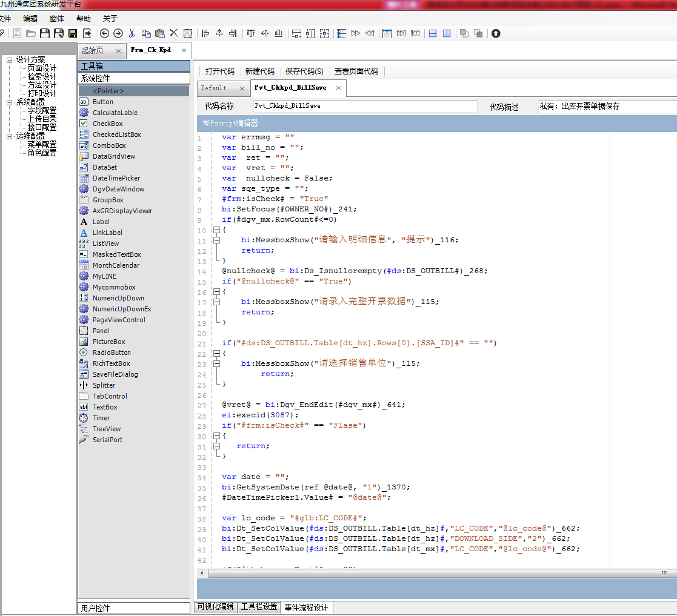This screenshot has height=616, width=677.
Task: Click the up-arrow circle toolbar icon
Action: pos(496,33)
